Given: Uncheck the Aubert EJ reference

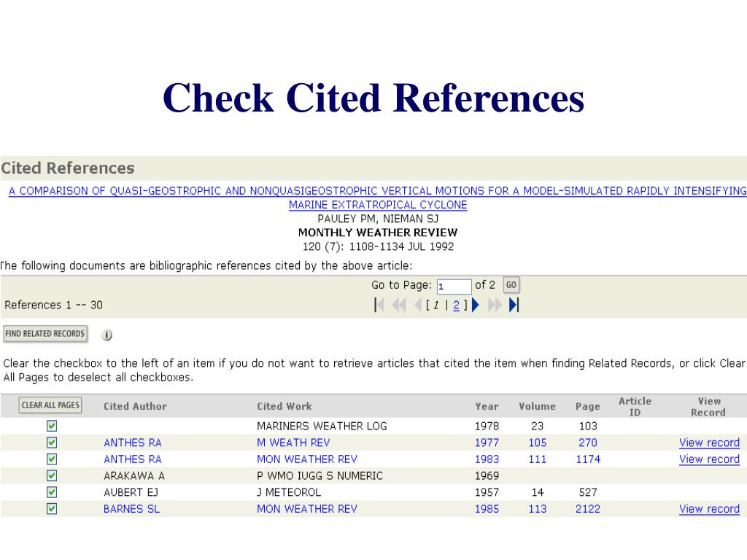Looking at the screenshot, I should pyautogui.click(x=52, y=492).
